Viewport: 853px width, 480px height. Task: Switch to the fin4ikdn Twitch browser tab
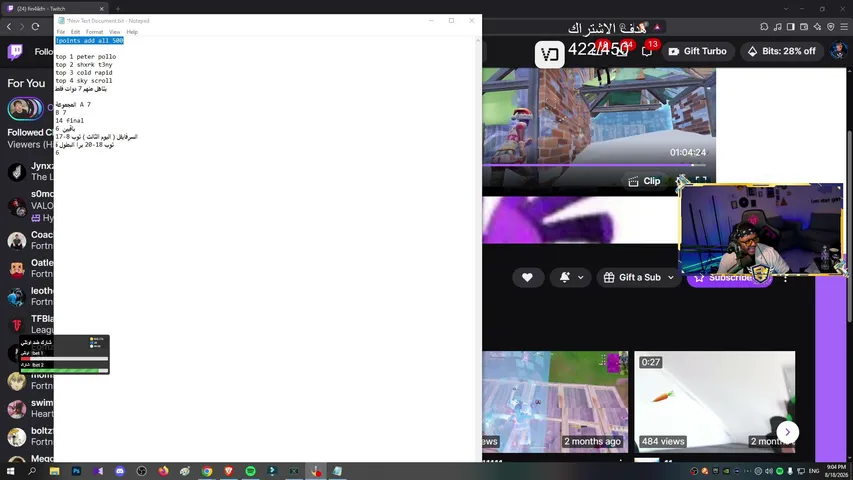pyautogui.click(x=54, y=9)
